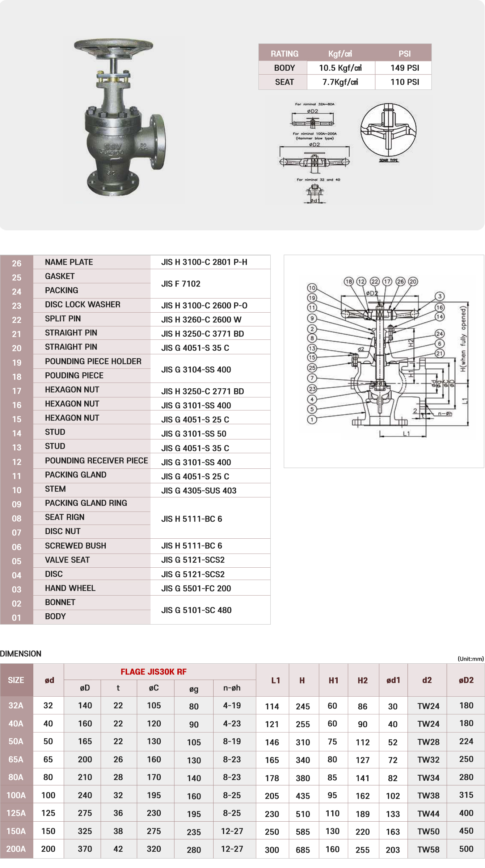Click 'TW58' in the 200A row

coord(428,850)
